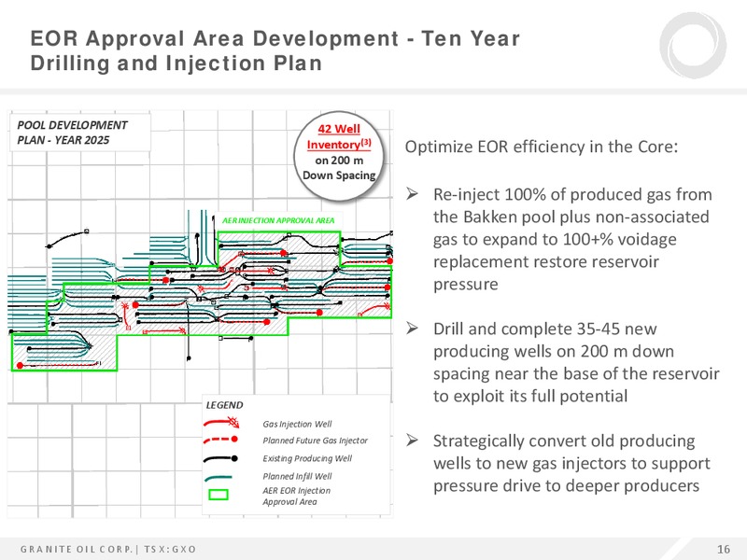
Task: Click the slide page number 16
Action: (723, 549)
